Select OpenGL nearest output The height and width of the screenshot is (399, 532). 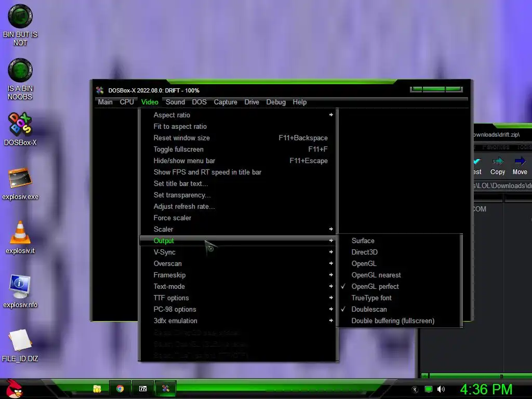400,275
